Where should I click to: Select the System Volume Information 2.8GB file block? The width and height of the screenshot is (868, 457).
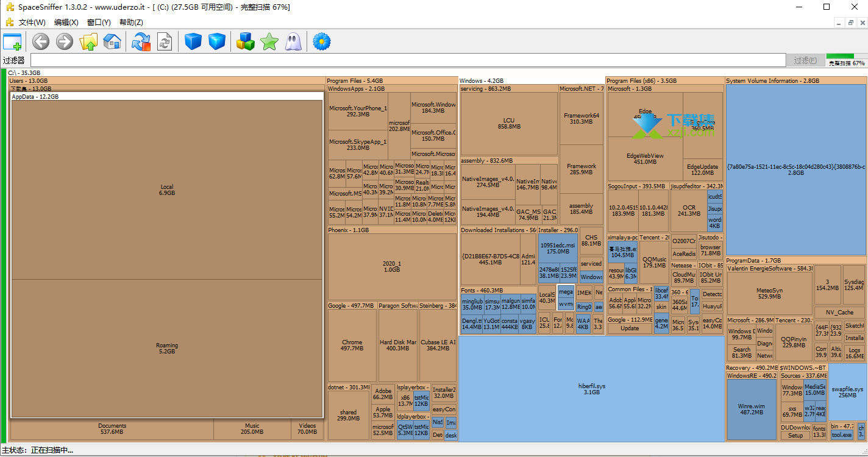[x=795, y=169]
